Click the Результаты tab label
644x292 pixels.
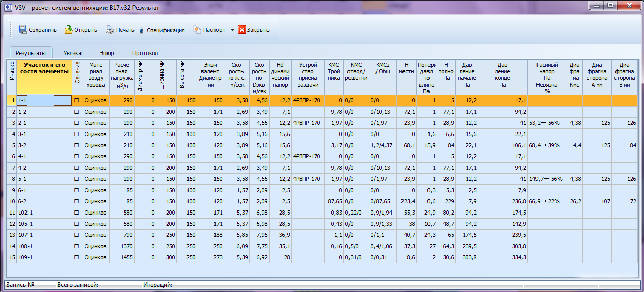(x=31, y=53)
